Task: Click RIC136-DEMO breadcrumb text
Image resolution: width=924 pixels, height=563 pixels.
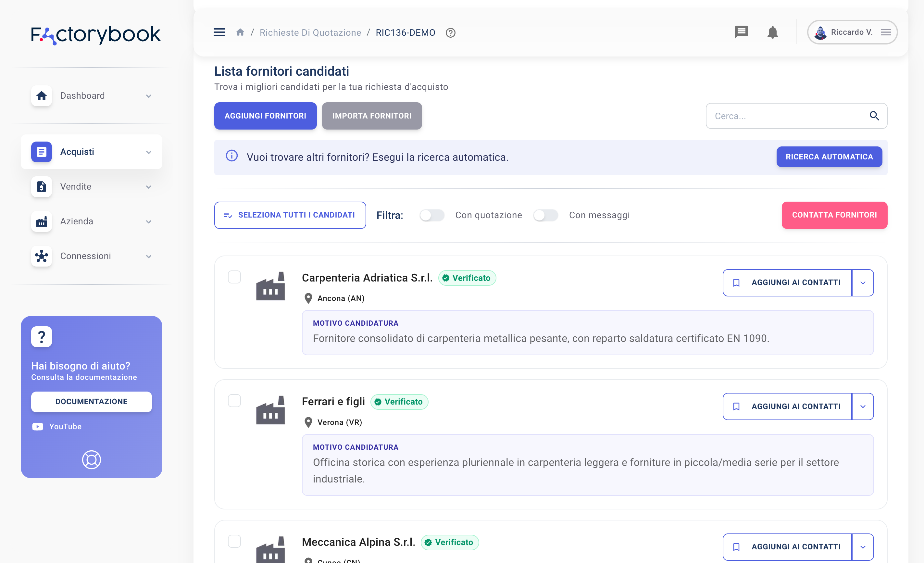Action: [x=406, y=33]
